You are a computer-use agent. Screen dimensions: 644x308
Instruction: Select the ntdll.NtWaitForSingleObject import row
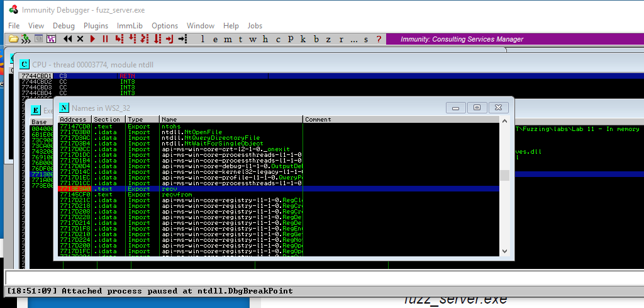(279, 144)
